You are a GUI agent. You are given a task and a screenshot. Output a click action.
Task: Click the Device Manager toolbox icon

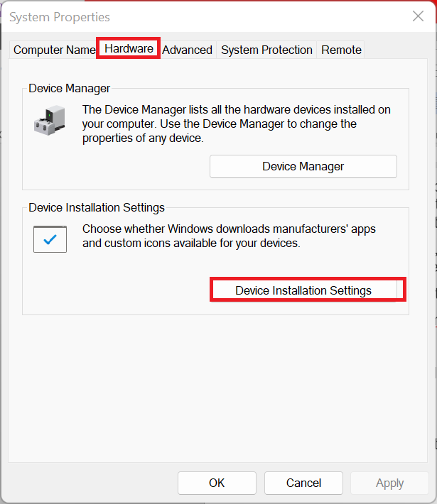50,120
